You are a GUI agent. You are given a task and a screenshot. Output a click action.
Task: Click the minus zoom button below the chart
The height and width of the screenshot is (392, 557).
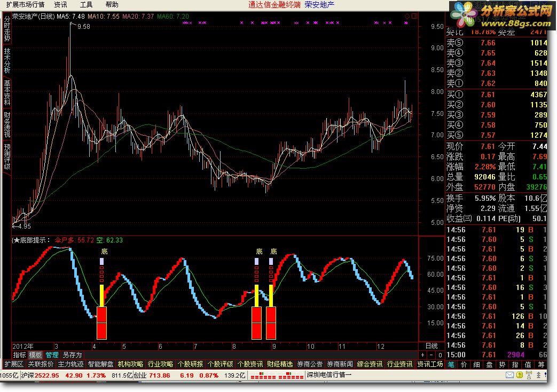pyautogui.click(x=431, y=355)
